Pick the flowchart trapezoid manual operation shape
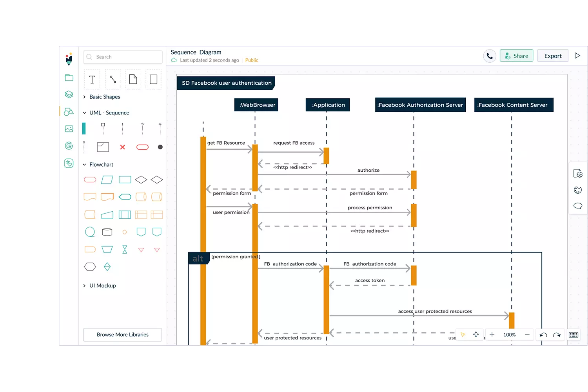This screenshot has width=588, height=392. [107, 249]
